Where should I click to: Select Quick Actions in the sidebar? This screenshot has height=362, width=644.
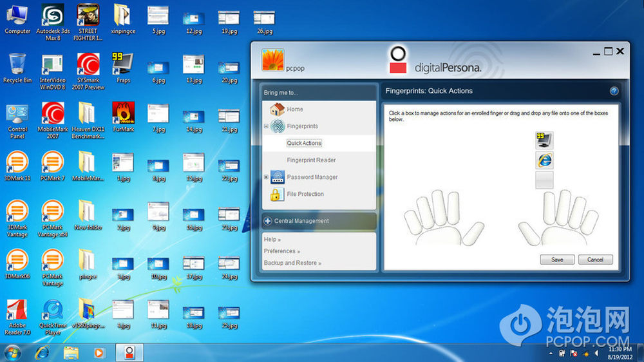304,143
